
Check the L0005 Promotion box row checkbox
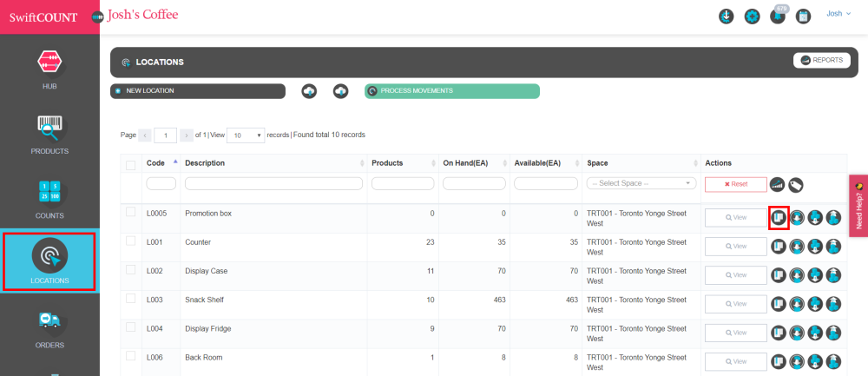[x=131, y=212]
